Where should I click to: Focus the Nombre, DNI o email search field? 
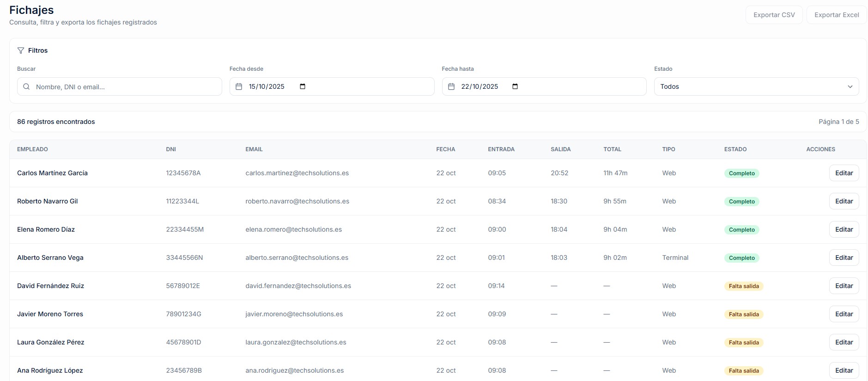click(125, 86)
